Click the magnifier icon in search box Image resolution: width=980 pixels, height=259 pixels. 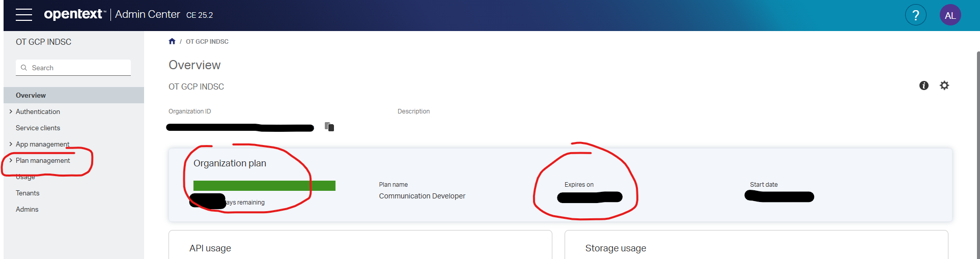pyautogui.click(x=24, y=68)
